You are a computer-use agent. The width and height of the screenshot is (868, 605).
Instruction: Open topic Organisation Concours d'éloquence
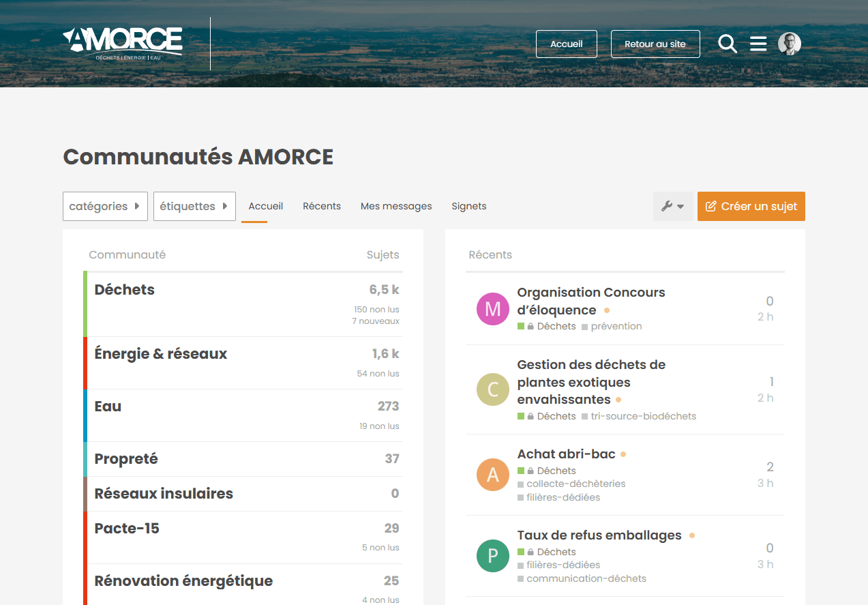[x=591, y=301]
